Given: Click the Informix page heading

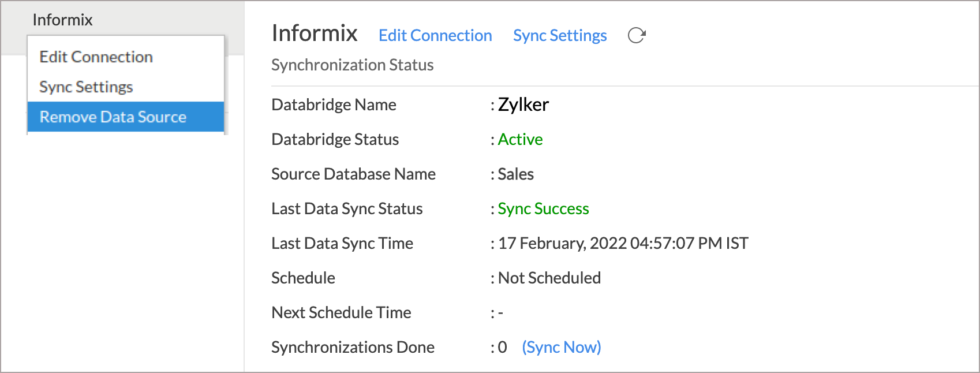Looking at the screenshot, I should [x=315, y=33].
